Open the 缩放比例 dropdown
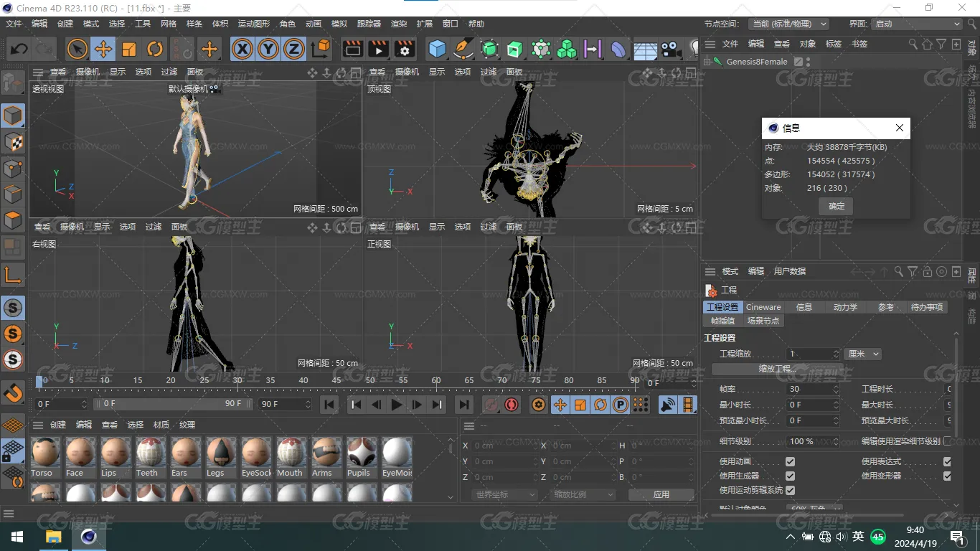Viewport: 980px width, 551px height. point(584,494)
